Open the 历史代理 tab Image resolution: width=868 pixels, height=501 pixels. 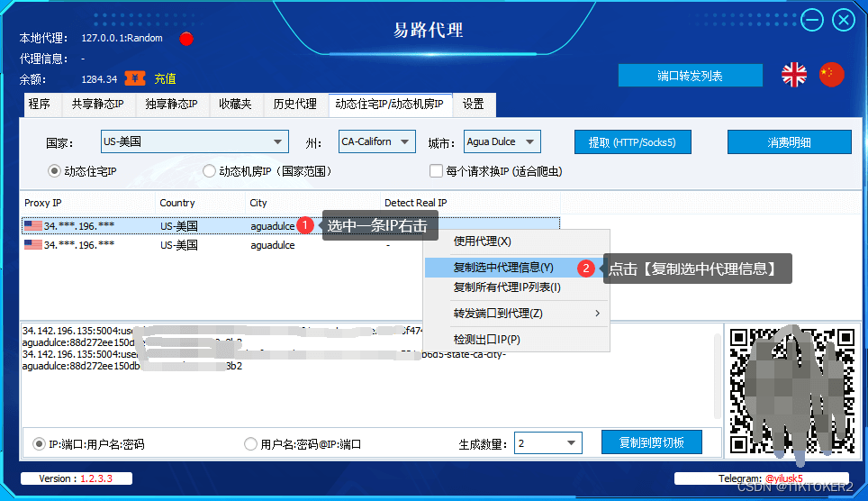(x=295, y=105)
